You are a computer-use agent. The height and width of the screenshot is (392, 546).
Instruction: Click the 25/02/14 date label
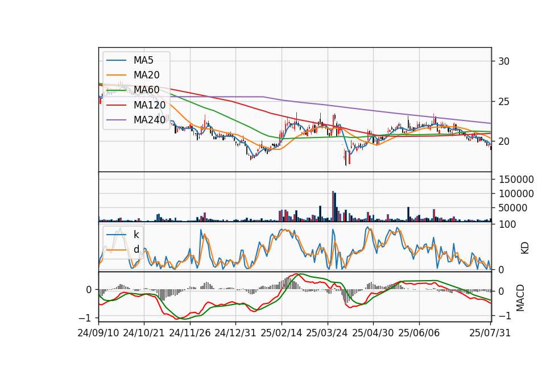click(282, 333)
